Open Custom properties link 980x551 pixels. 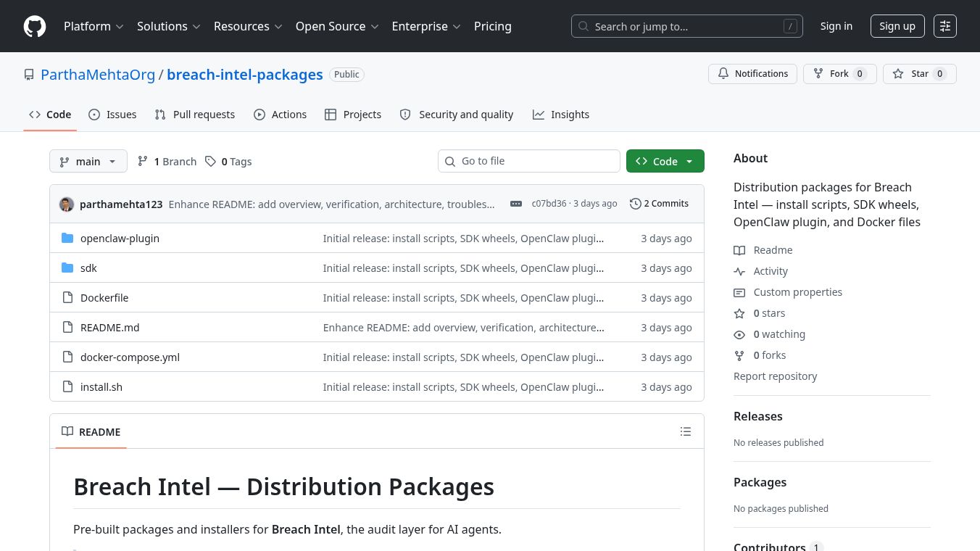[x=788, y=292]
